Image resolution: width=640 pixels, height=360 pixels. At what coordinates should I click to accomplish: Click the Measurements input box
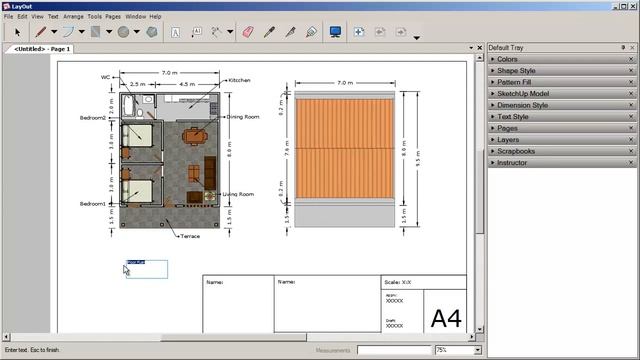coord(394,350)
